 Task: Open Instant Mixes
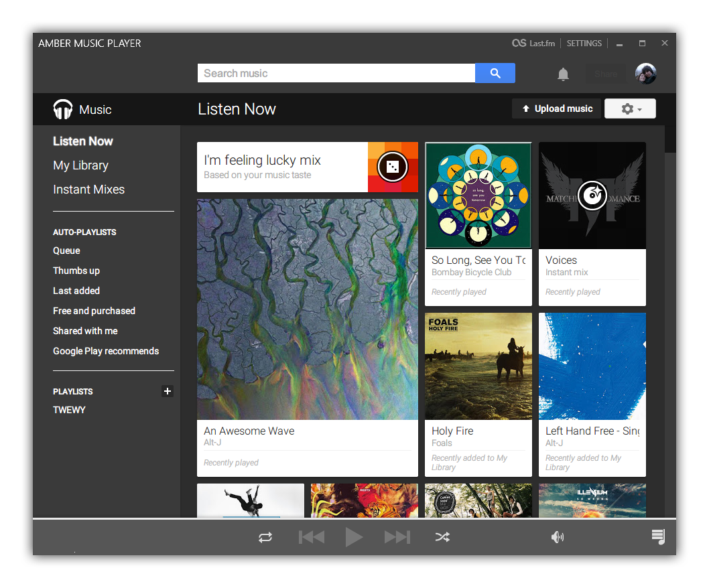click(88, 190)
